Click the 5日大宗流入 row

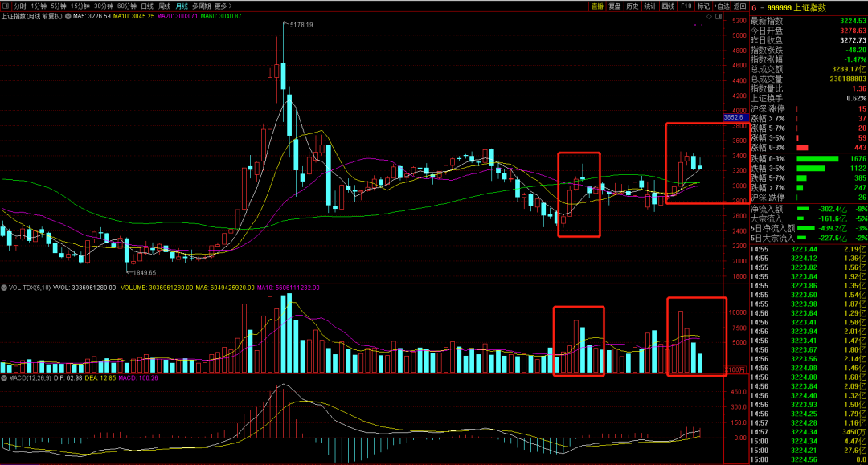(x=809, y=238)
